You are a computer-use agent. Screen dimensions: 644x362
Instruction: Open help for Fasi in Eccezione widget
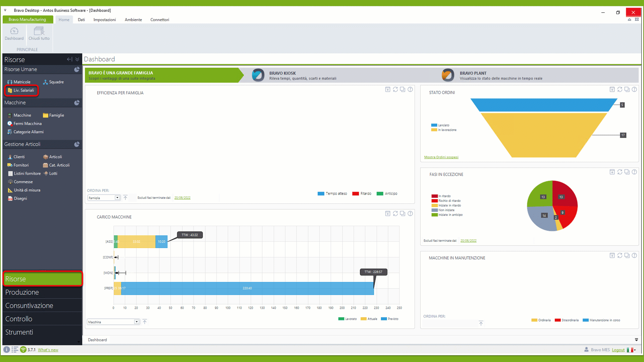coord(634,172)
